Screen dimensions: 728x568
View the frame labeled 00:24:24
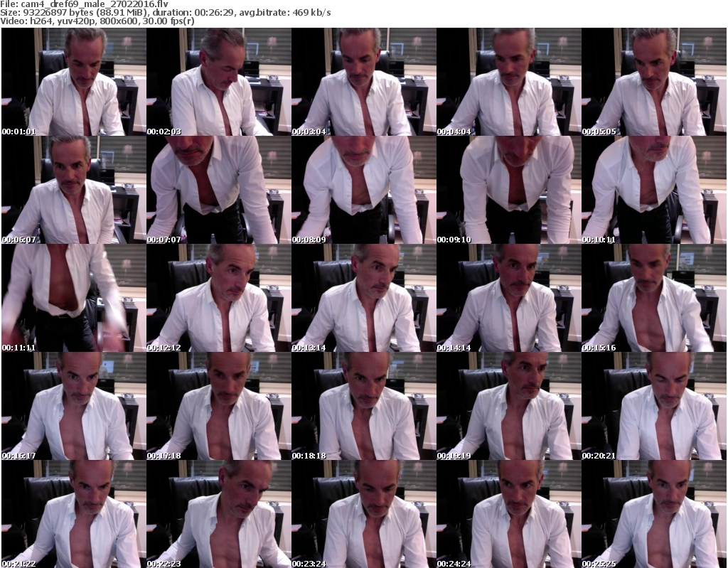click(509, 514)
